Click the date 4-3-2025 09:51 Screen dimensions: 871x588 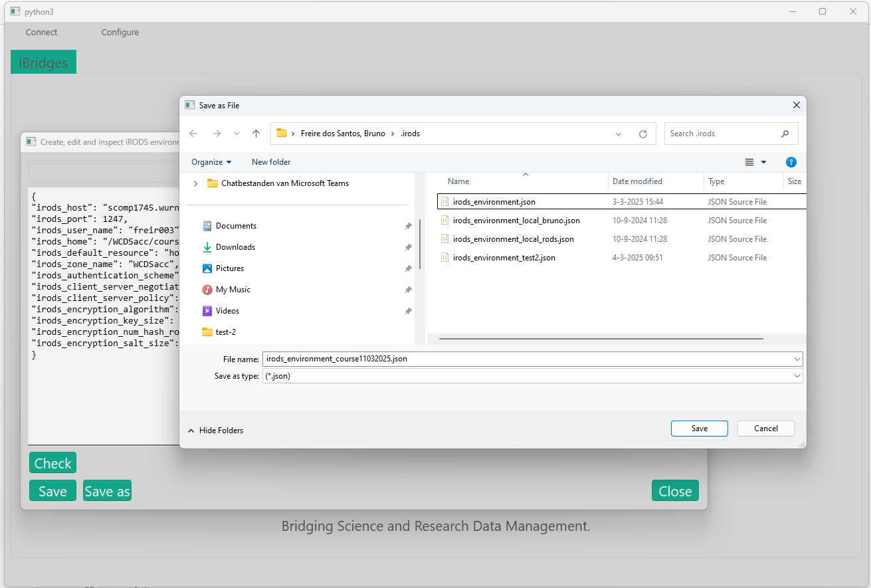pos(637,258)
